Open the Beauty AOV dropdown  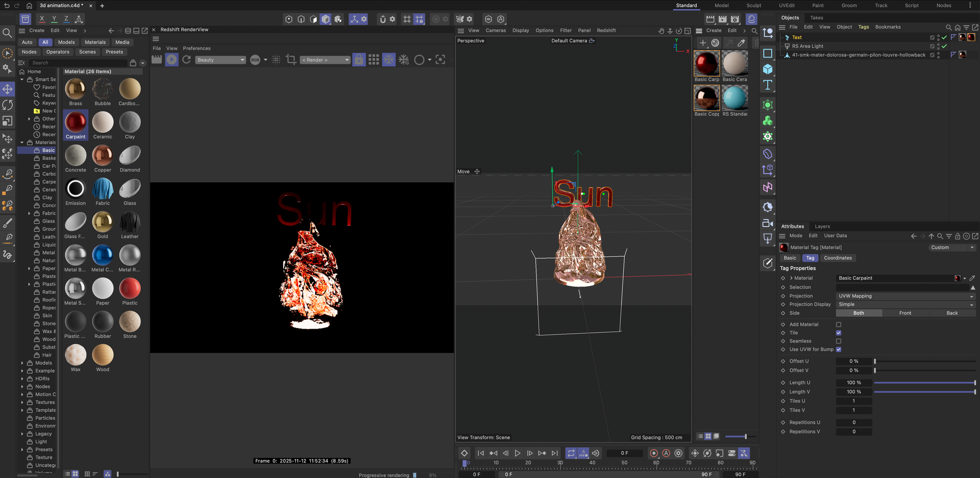click(220, 60)
